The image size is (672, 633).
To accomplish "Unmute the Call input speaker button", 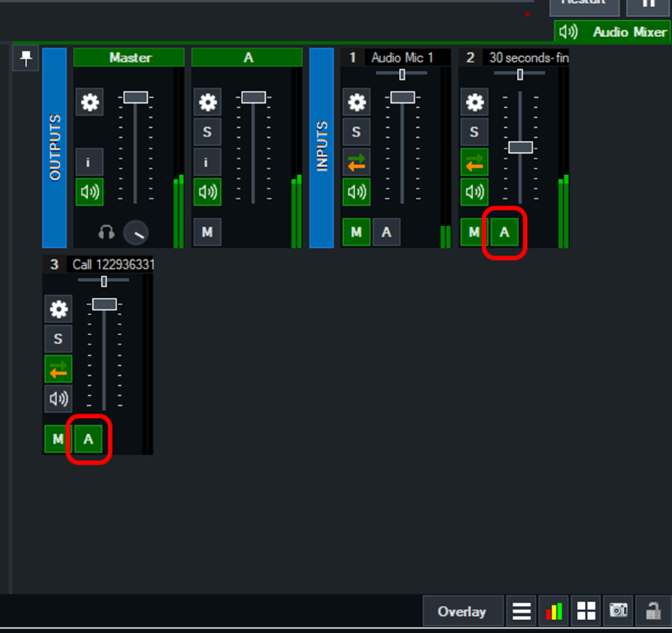I will click(x=59, y=399).
